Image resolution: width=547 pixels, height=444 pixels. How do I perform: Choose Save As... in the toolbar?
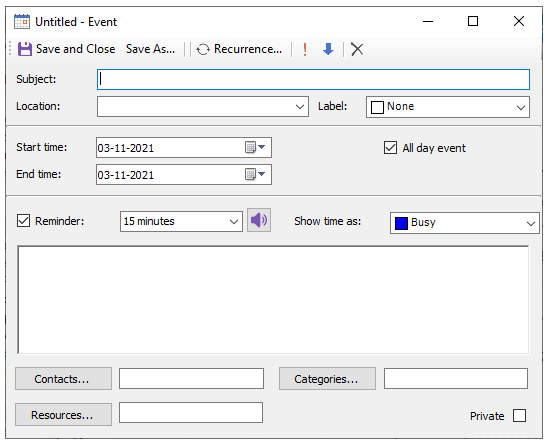150,49
